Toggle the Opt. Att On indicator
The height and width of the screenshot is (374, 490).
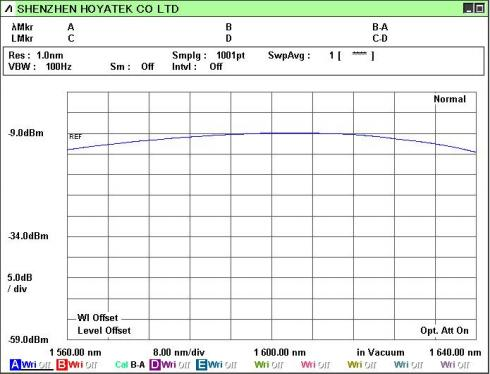pyautogui.click(x=444, y=331)
